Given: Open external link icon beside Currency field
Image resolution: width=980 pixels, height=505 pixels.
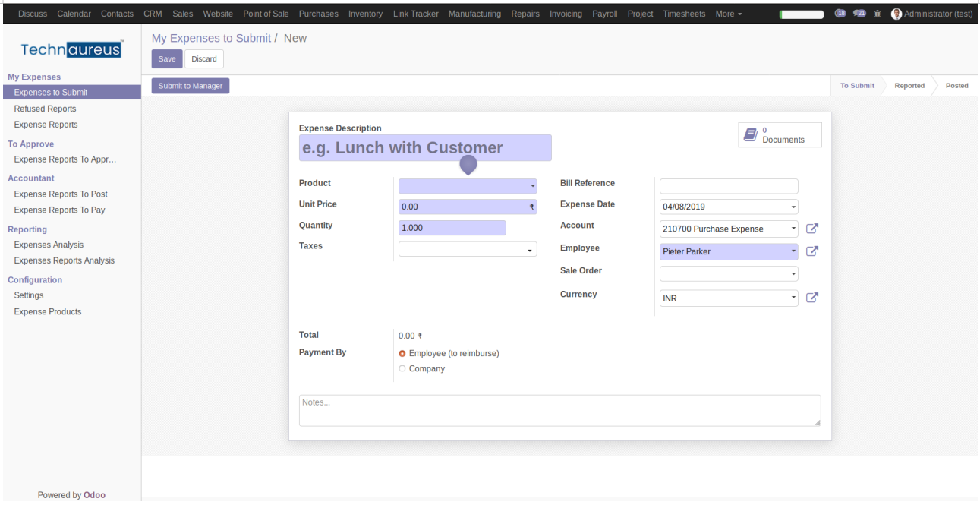Looking at the screenshot, I should coord(811,298).
